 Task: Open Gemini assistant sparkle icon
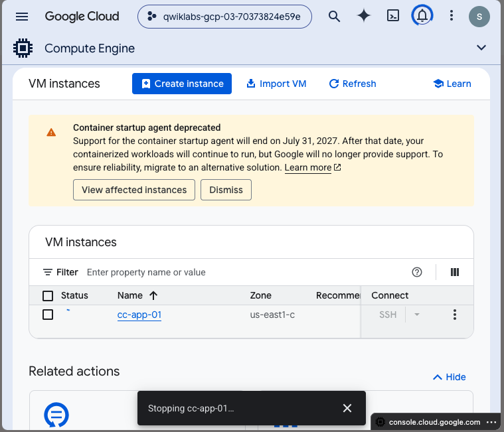(363, 16)
